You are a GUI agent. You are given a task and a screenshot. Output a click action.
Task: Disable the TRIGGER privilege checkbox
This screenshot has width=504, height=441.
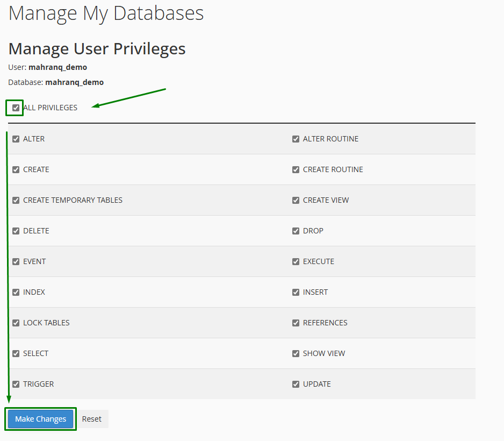pyautogui.click(x=16, y=384)
